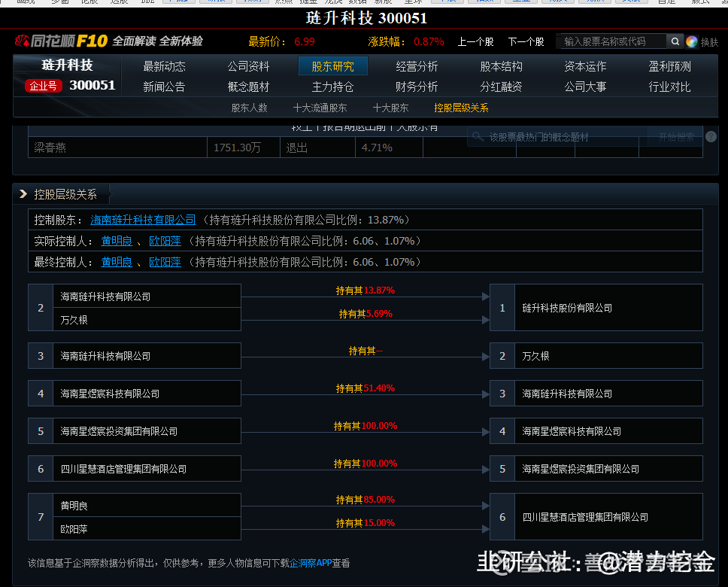
Task: Click 琏升科技股份有限公司 level 1 box
Action: (x=596, y=308)
